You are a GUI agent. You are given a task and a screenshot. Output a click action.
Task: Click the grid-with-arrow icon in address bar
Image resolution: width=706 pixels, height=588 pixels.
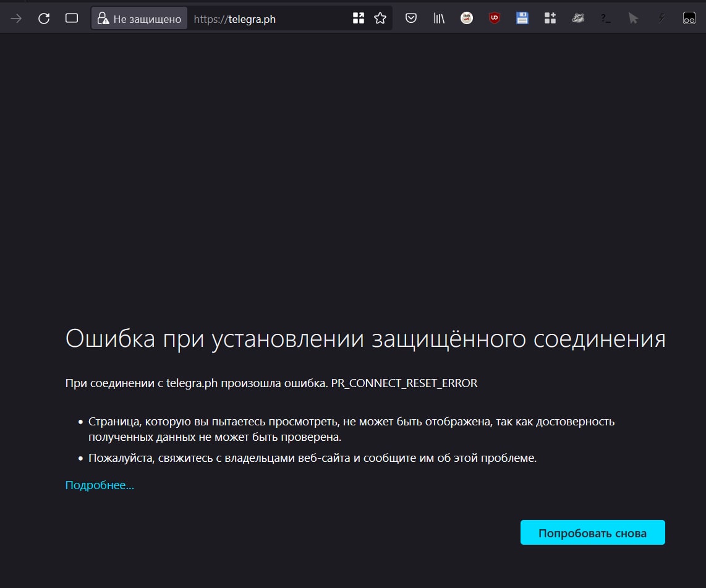click(359, 18)
